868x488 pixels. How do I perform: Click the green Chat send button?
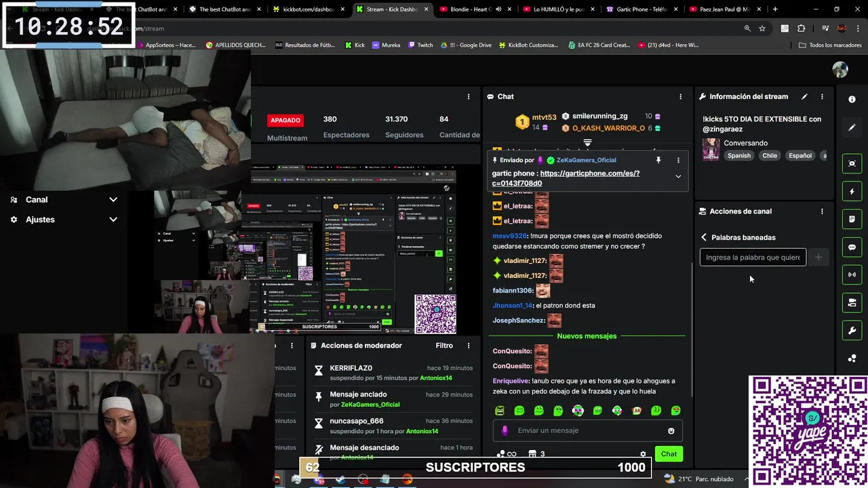click(669, 454)
